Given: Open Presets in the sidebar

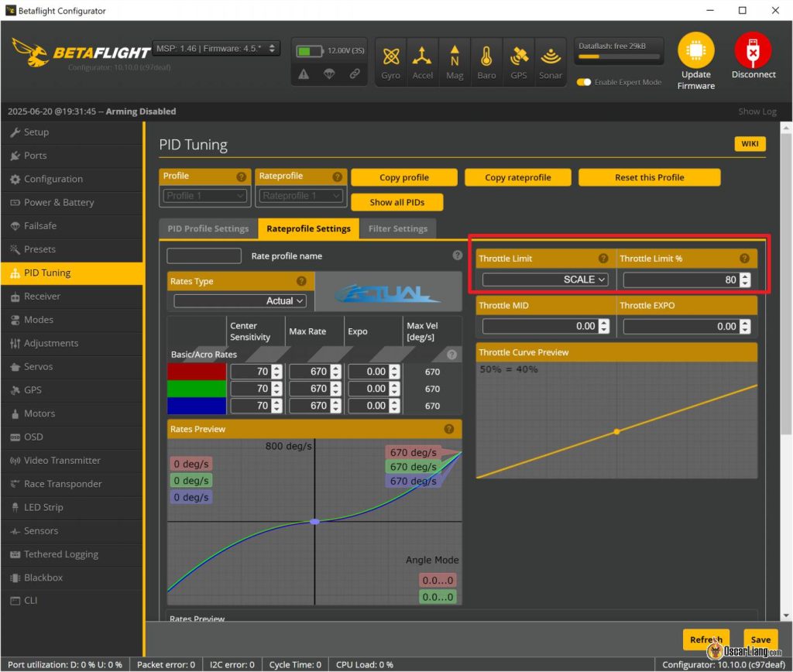Looking at the screenshot, I should click(72, 249).
